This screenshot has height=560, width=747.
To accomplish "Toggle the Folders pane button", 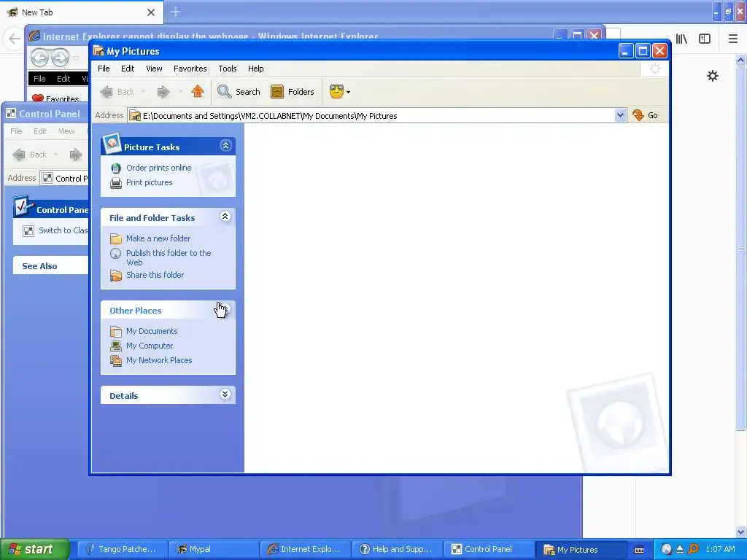I will pos(293,91).
